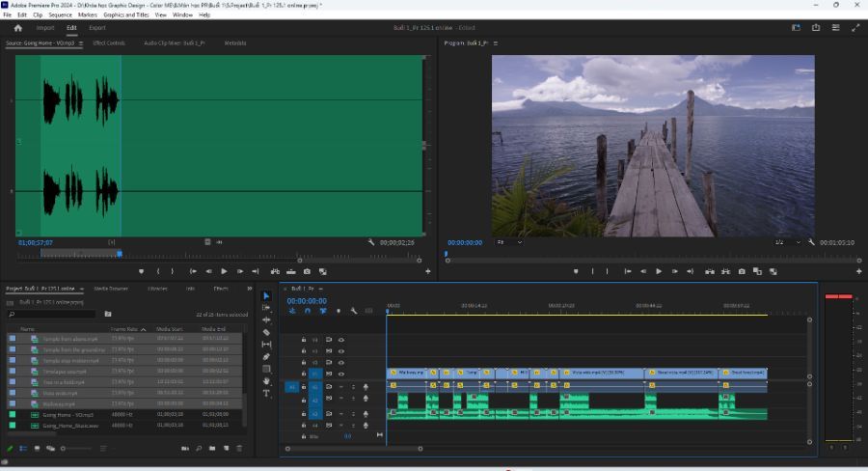868x471 pixels.
Task: Open playback resolution 1/2 dropdown
Action: tap(787, 242)
